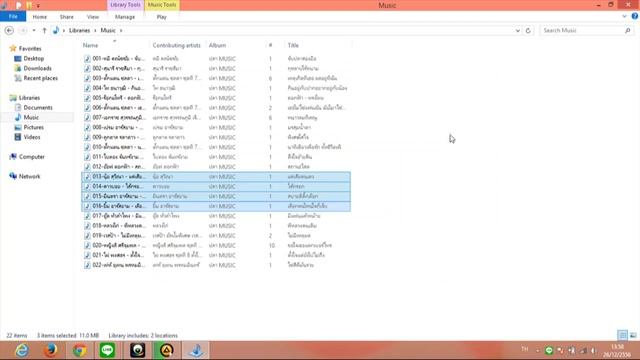This screenshot has height=360, width=640.
Task: Open the Home ribbon tab
Action: (40, 17)
